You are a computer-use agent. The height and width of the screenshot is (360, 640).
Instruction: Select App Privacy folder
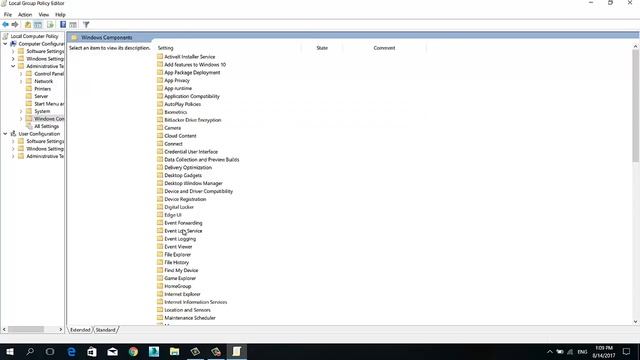pyautogui.click(x=177, y=80)
